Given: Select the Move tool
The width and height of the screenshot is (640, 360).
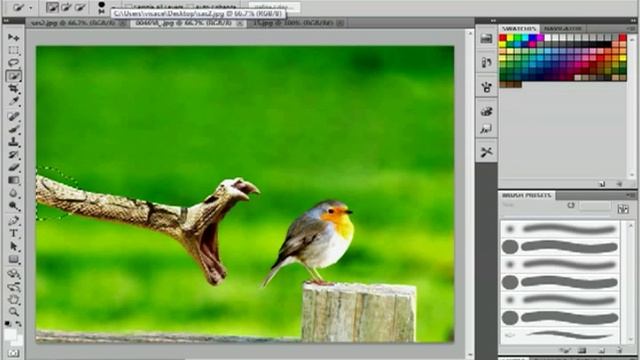Looking at the screenshot, I should pyautogui.click(x=13, y=38).
